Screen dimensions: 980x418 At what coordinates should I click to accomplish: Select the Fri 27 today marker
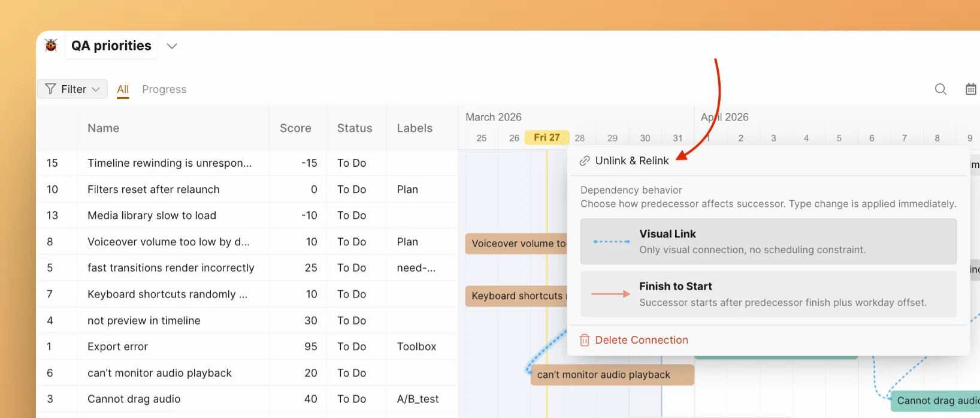tap(546, 138)
